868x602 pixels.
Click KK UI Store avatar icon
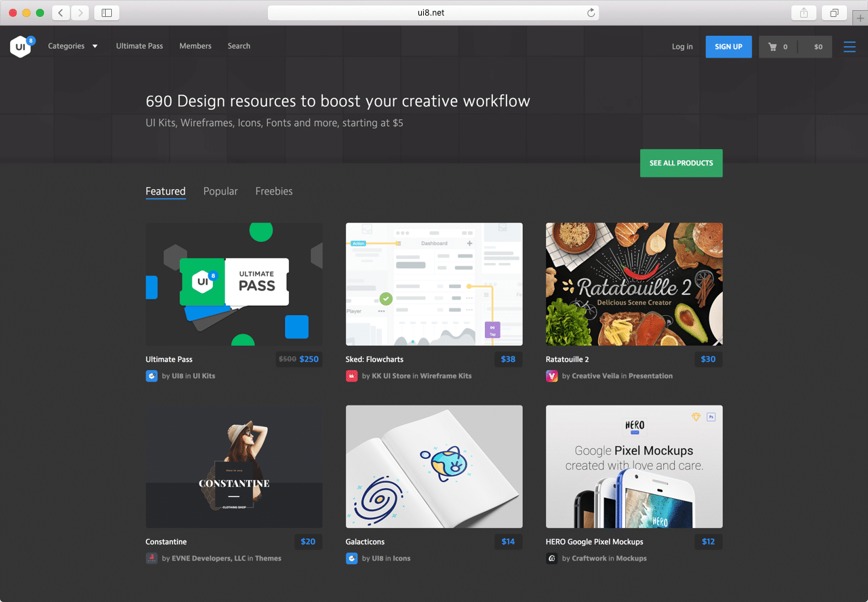351,376
